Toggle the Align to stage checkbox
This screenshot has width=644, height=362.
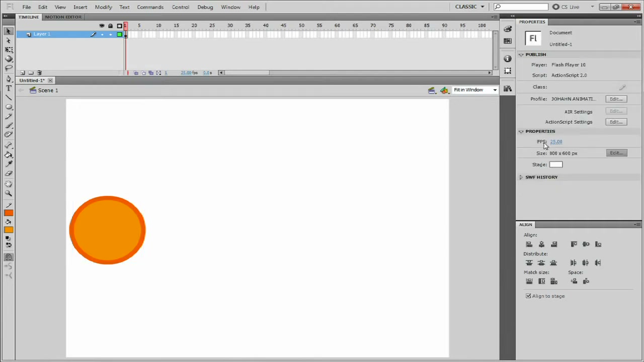[528, 296]
